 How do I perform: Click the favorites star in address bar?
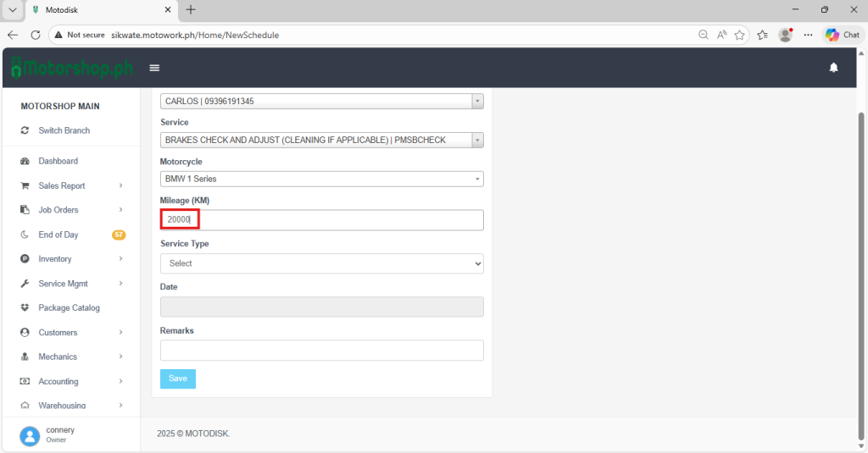740,35
